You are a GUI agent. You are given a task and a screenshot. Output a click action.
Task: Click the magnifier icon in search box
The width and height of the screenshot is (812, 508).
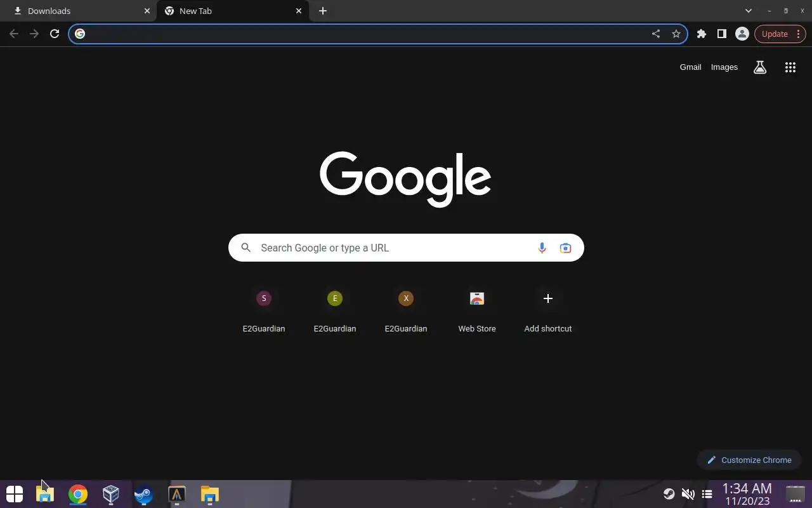point(246,248)
